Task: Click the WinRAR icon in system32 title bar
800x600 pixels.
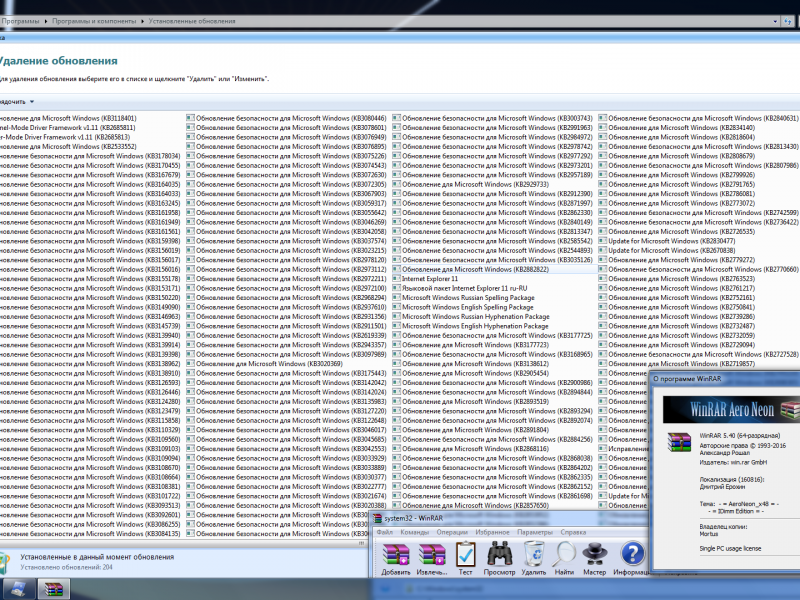Action: click(378, 518)
